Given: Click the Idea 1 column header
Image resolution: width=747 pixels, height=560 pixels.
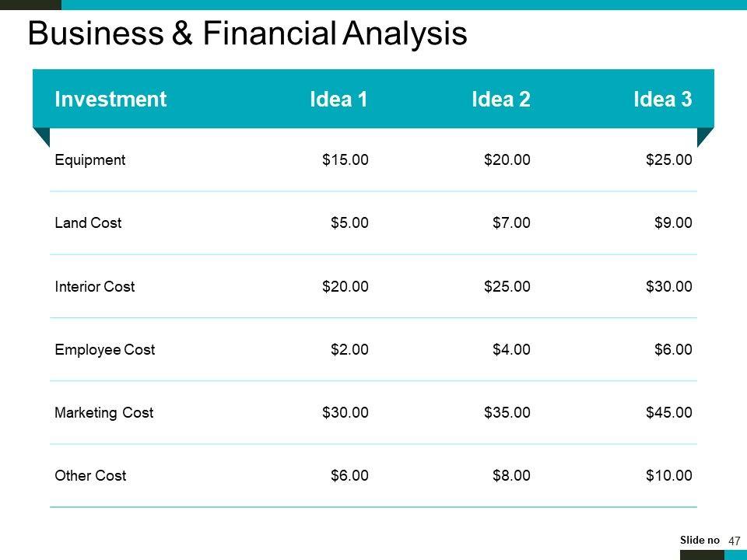Looking at the screenshot, I should click(x=338, y=99).
